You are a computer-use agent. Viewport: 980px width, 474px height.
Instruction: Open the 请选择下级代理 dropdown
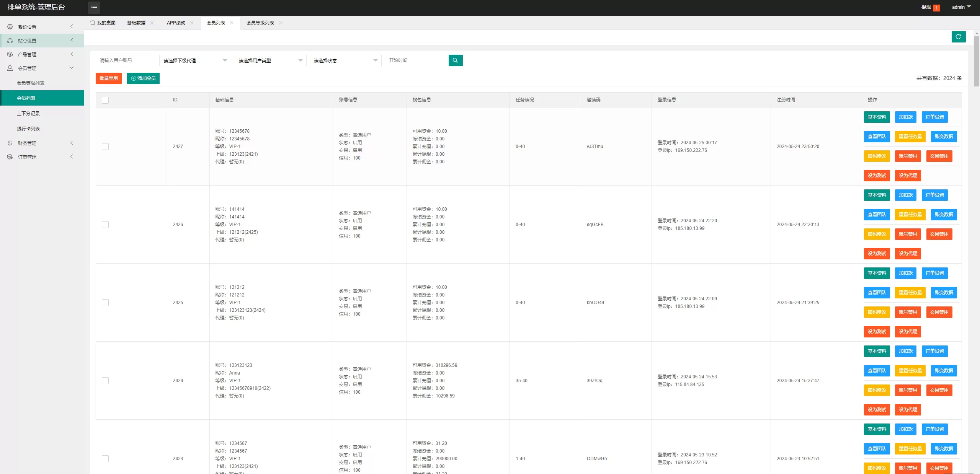tap(195, 60)
